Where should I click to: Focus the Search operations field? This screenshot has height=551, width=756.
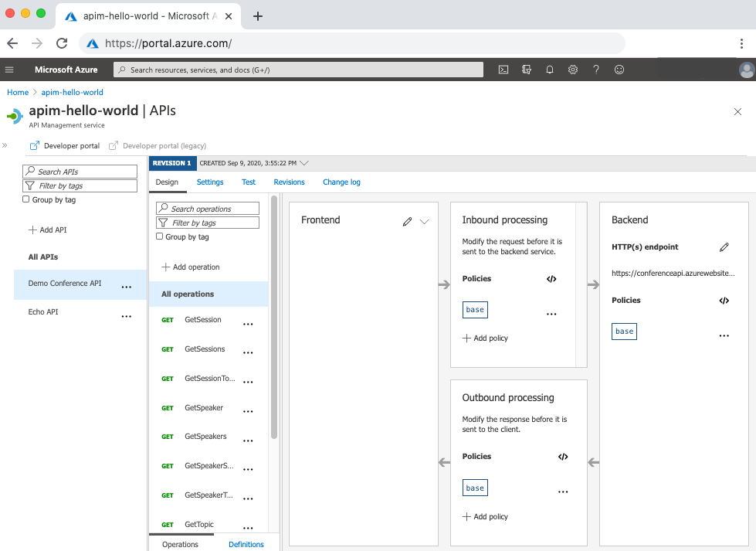(208, 209)
